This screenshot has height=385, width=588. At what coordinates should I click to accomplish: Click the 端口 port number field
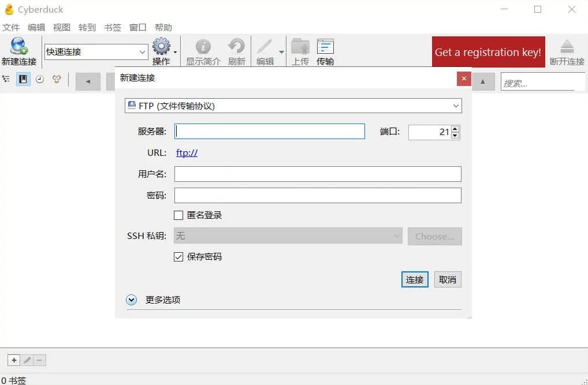[430, 132]
